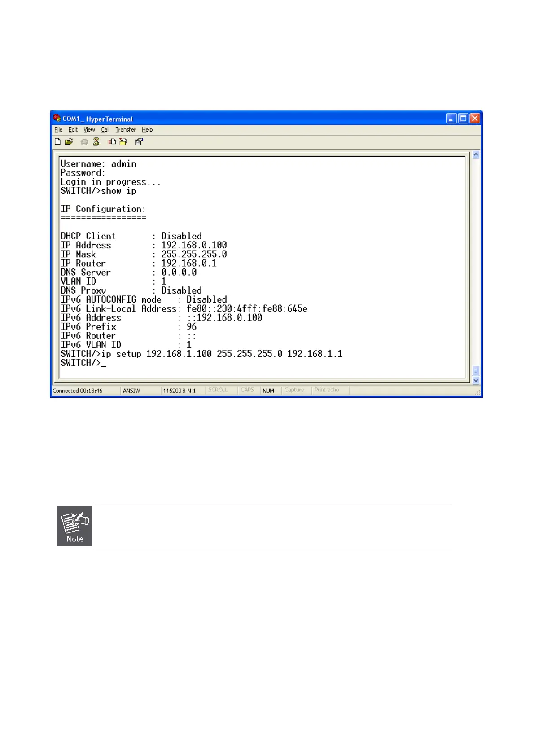Open the File menu

[58, 130]
